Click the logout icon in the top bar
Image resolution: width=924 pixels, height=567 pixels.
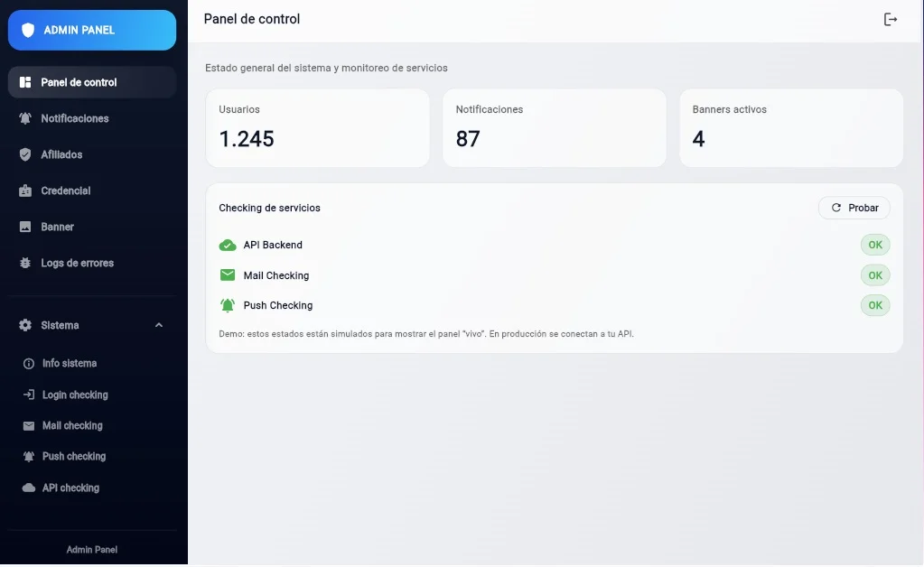(x=891, y=20)
